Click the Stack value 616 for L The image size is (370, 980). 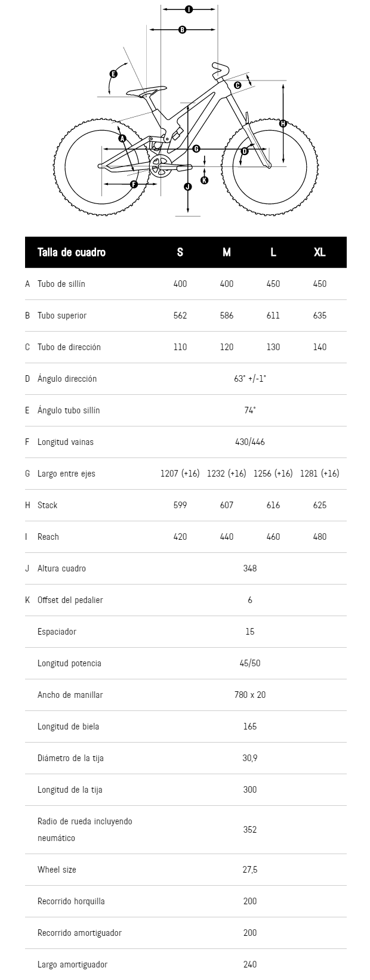[x=273, y=505]
